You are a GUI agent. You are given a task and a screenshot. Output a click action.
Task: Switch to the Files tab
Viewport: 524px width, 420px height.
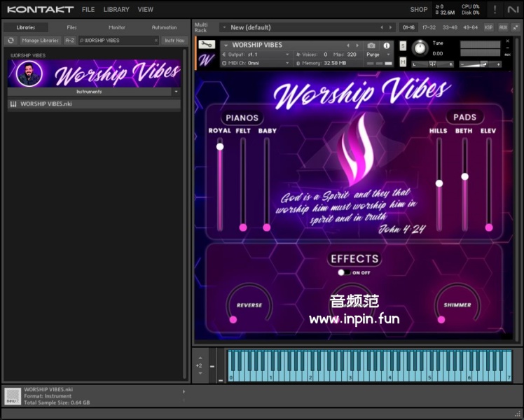[71, 27]
